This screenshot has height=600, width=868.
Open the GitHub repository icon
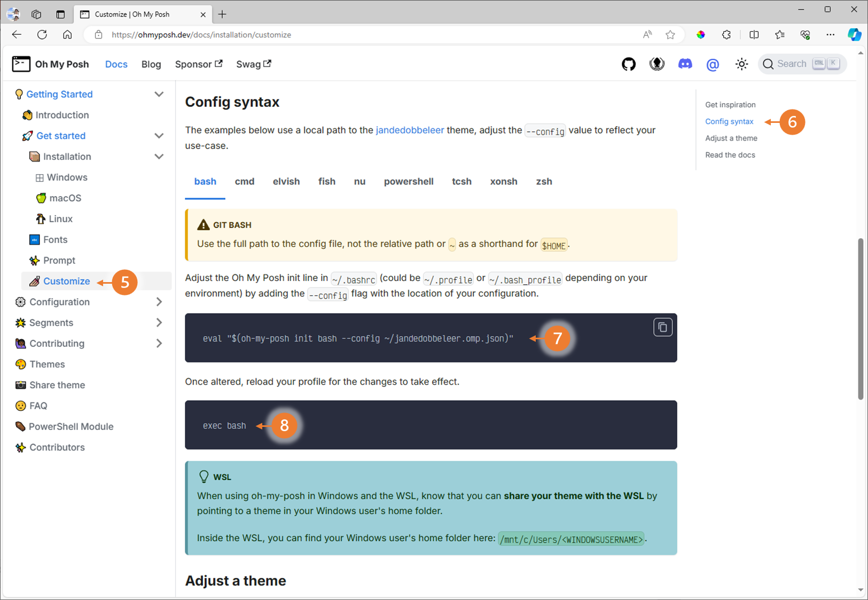coord(629,64)
